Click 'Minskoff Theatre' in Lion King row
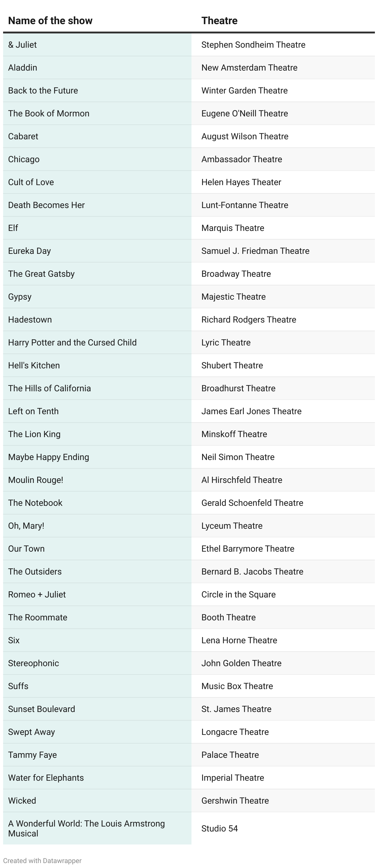Screen dimensions: 378x868 tap(234, 434)
